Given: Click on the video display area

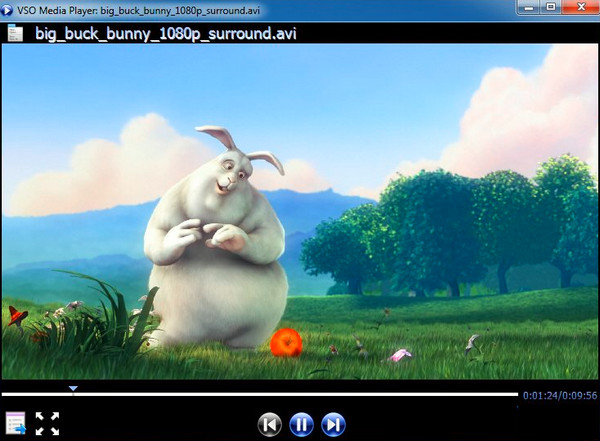Looking at the screenshot, I should [x=300, y=211].
